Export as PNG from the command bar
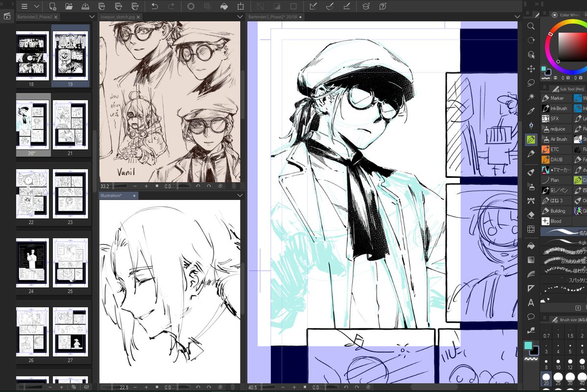587x392 pixels. point(118,6)
